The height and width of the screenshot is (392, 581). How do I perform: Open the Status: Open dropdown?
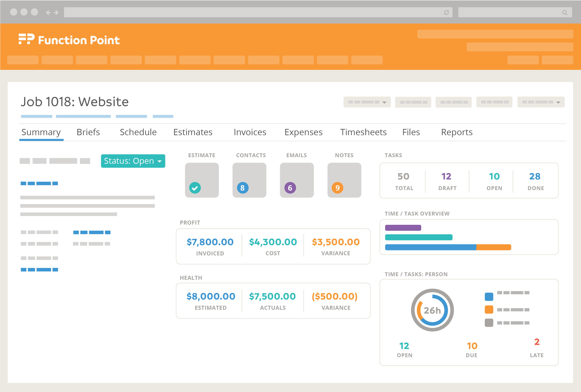(133, 161)
